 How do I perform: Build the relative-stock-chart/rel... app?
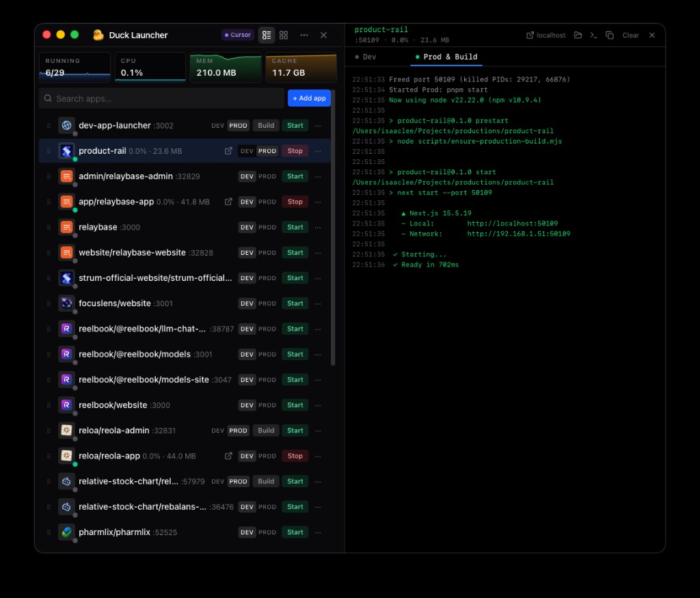(x=266, y=481)
